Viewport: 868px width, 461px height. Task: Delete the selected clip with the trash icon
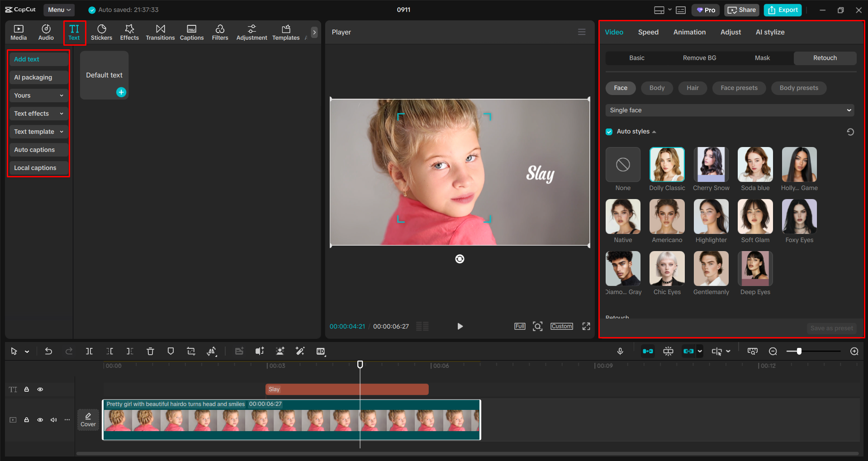[x=150, y=351]
